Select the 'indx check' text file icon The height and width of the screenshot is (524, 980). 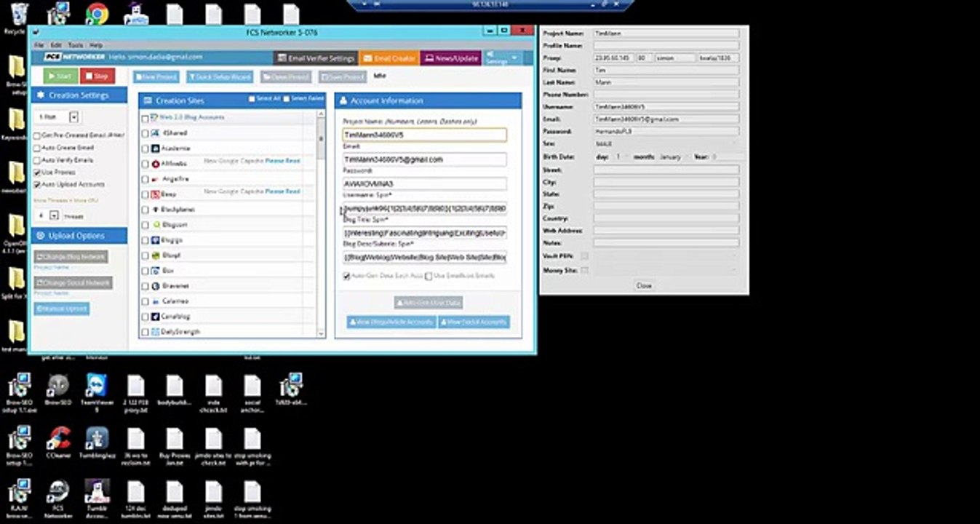pyautogui.click(x=213, y=392)
